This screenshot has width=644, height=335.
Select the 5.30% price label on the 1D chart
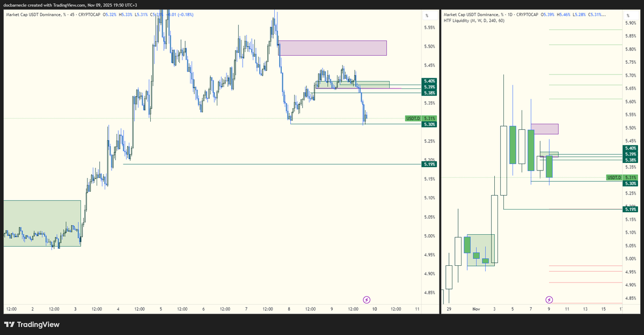click(x=630, y=183)
